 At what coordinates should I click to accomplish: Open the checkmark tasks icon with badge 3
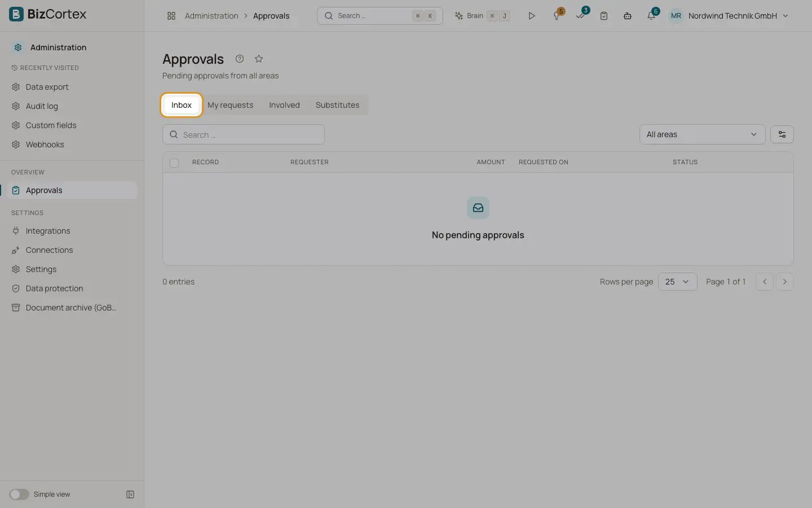click(581, 16)
